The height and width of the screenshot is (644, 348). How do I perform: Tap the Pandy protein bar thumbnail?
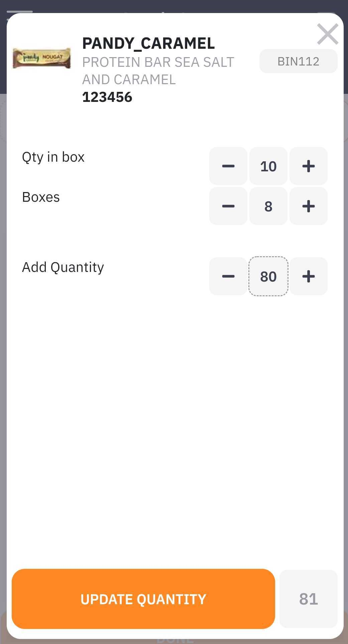(x=42, y=58)
